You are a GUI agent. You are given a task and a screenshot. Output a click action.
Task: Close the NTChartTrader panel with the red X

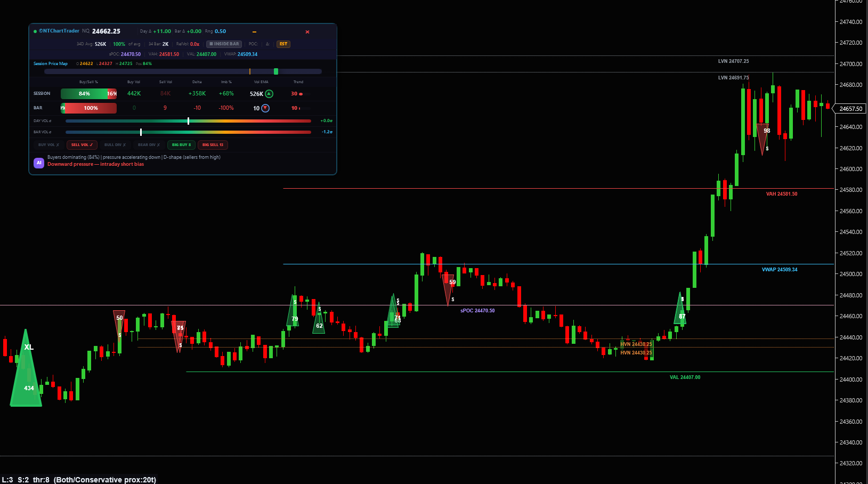click(307, 32)
